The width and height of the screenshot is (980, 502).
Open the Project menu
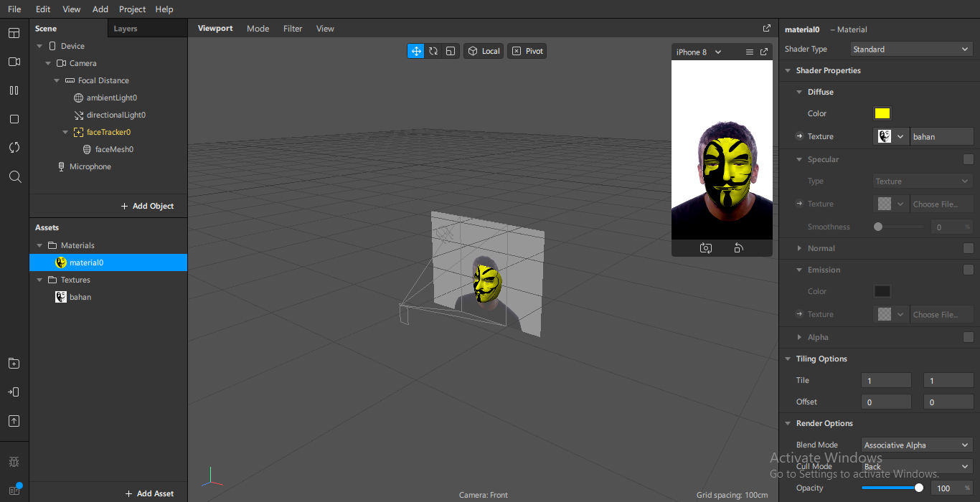point(132,9)
